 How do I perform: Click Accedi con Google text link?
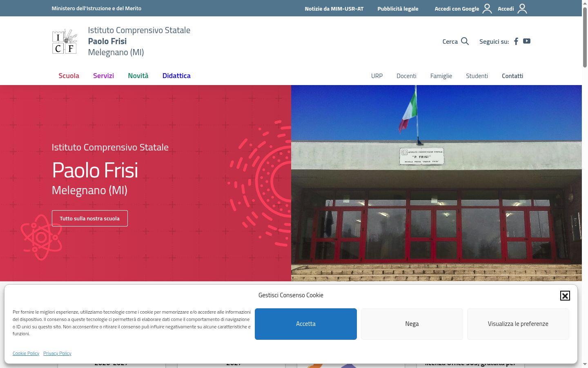(457, 9)
